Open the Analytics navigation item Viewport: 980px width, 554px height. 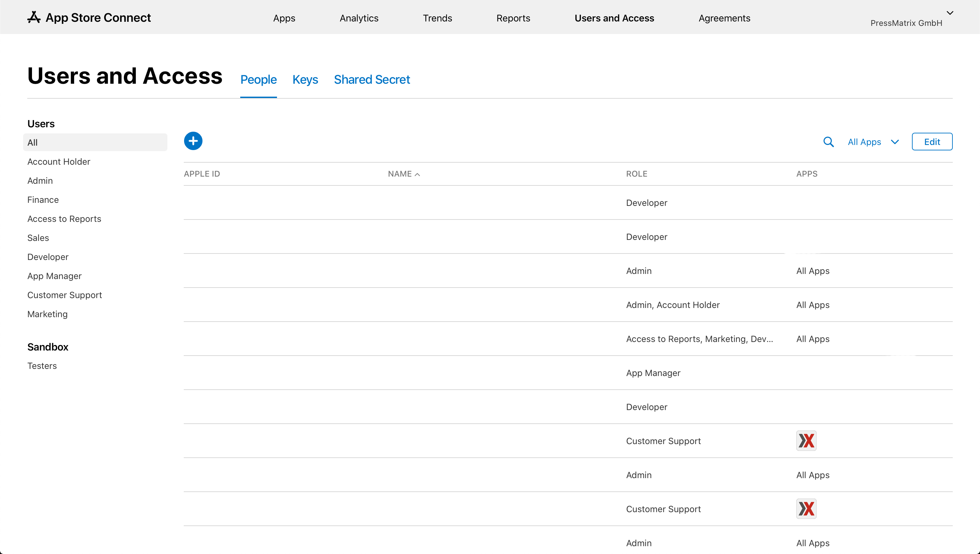[x=359, y=18]
